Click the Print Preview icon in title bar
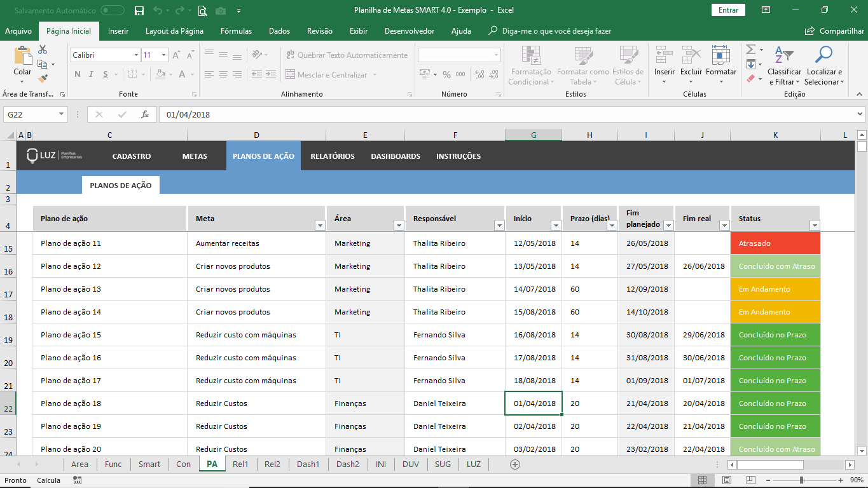This screenshot has height=488, width=868. coord(202,10)
